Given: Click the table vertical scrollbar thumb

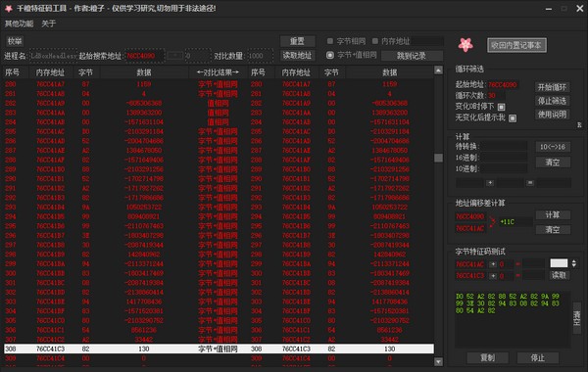Looking at the screenshot, I should coord(438,158).
